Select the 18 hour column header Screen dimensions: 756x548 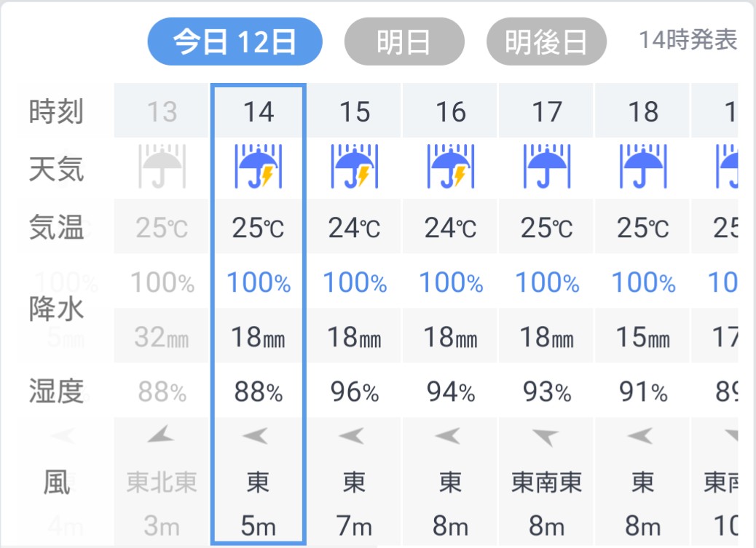pos(643,112)
